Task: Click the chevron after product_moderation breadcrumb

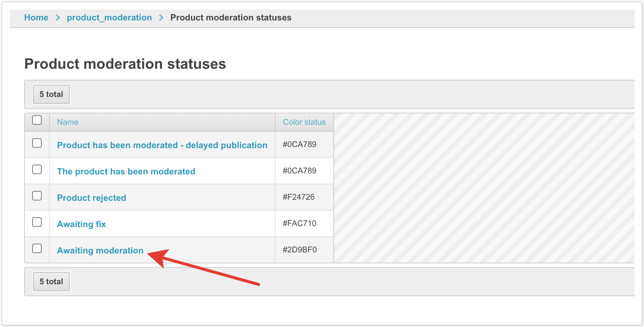Action: pyautogui.click(x=161, y=18)
